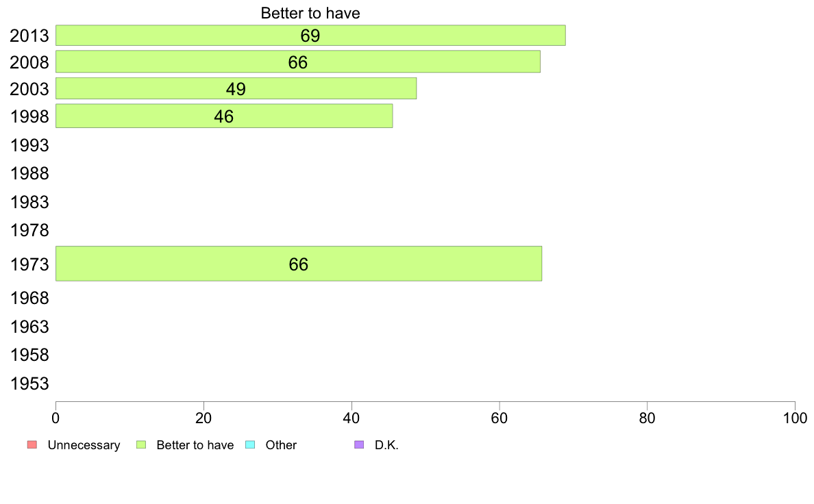Select the 1983 year label
The image size is (814, 504).
click(29, 202)
